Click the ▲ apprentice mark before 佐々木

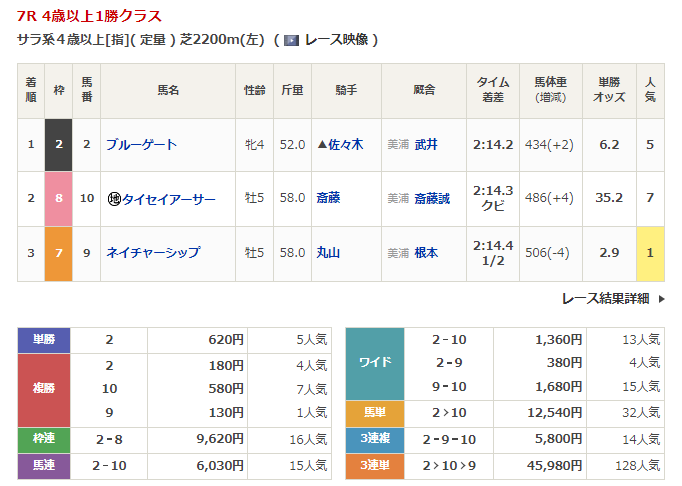point(320,145)
